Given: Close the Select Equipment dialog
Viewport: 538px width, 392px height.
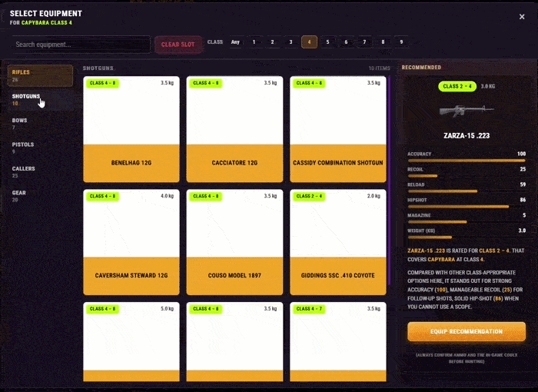Looking at the screenshot, I should (x=522, y=16).
